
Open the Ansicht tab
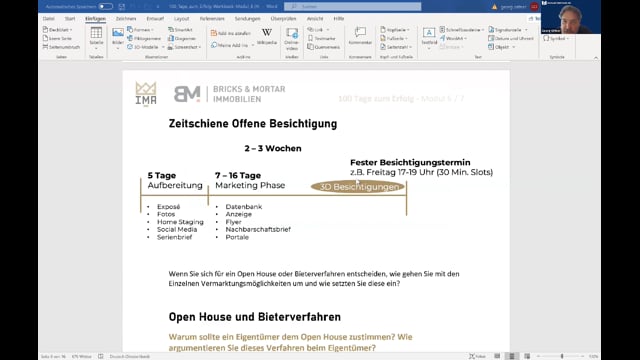pos(315,19)
